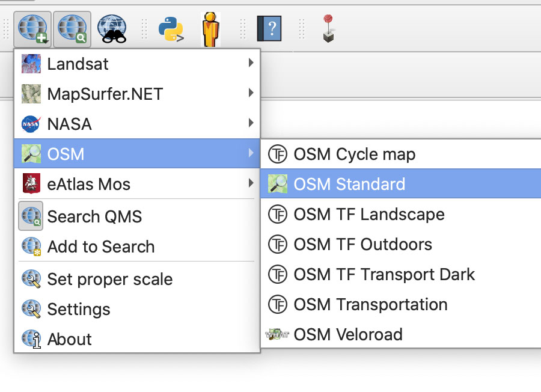541x392 pixels.
Task: Click the TF icon beside OSM Cycle map
Action: tap(277, 154)
